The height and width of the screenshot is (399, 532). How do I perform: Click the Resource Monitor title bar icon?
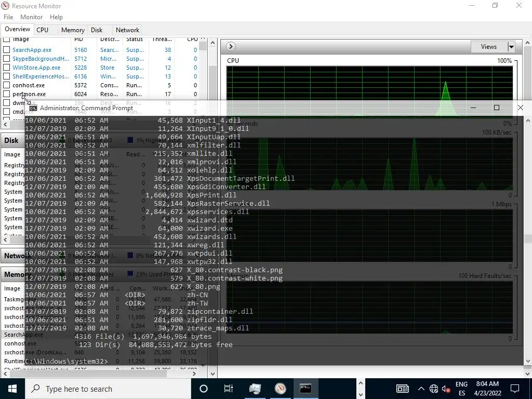coord(5,6)
